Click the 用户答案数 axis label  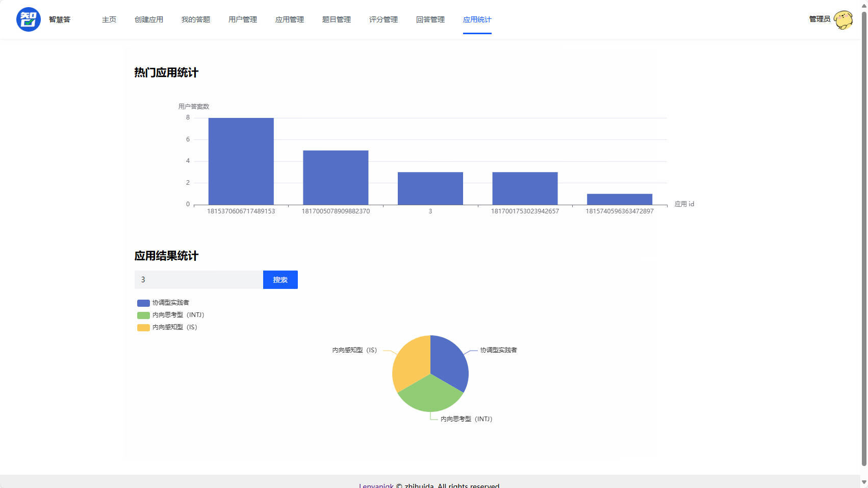point(194,107)
